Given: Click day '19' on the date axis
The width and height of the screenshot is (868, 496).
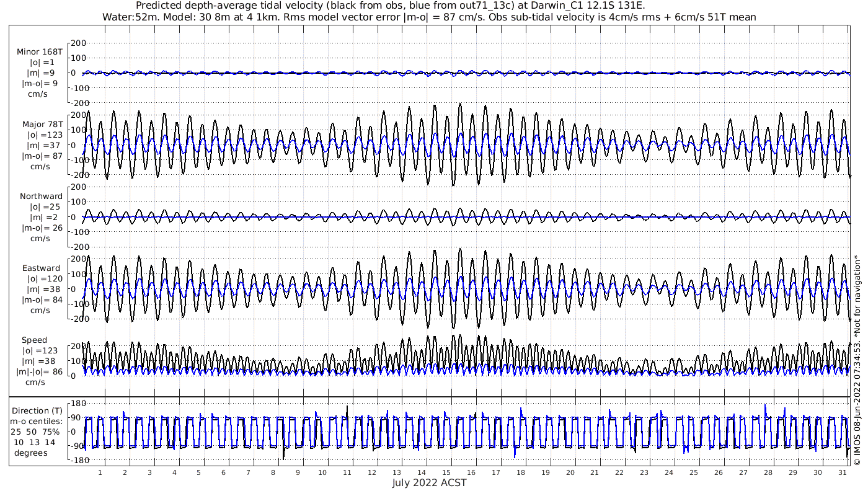Looking at the screenshot, I should point(546,472).
